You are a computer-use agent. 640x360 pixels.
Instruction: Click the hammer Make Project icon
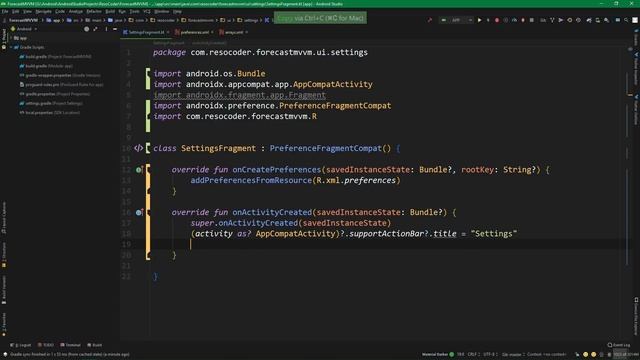[429, 20]
